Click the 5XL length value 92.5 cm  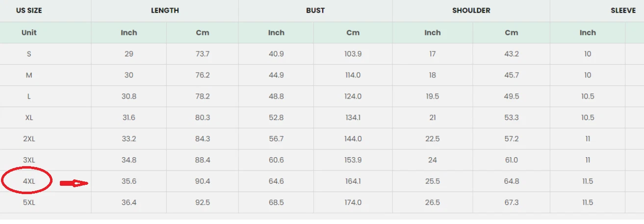(x=203, y=202)
